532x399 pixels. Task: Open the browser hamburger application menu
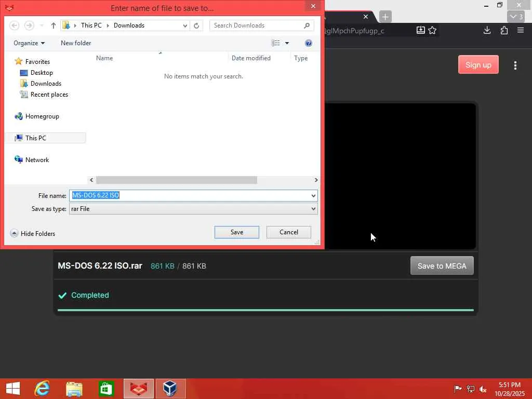click(521, 30)
